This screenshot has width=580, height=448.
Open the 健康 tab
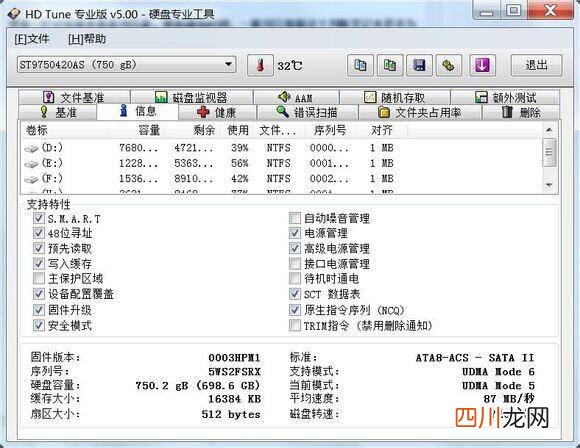point(217,112)
